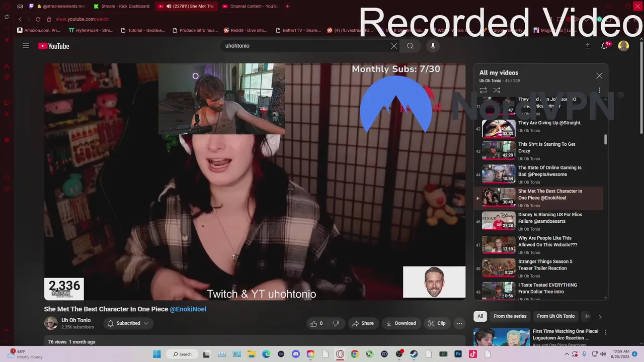Click the playlist panel scrollbar
The width and height of the screenshot is (644, 362).
605,139
